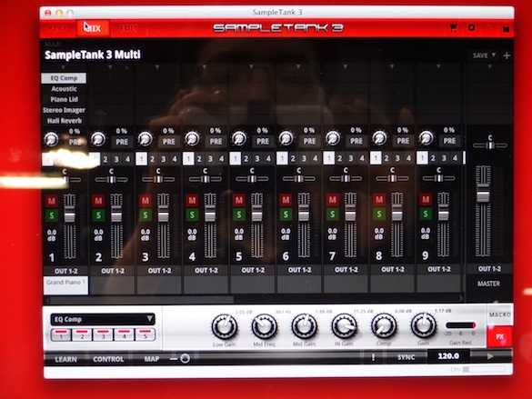Click the play arrow next to tempo
The image size is (532, 399).
[490, 356]
